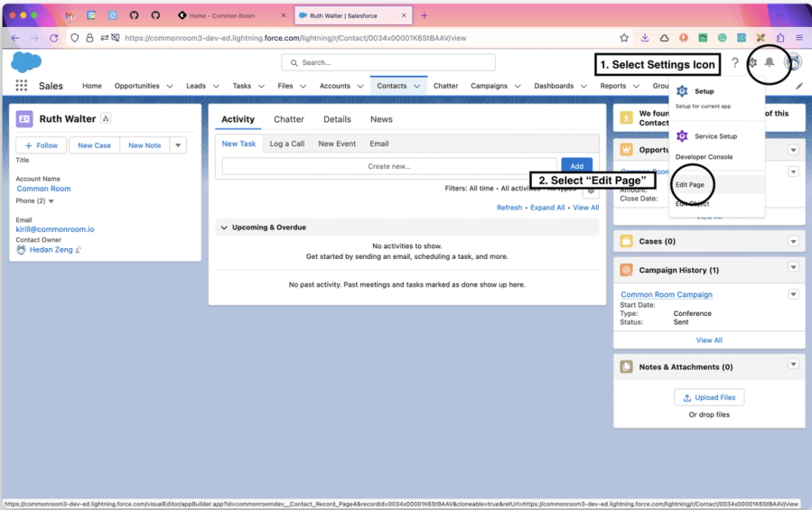
Task: Click the Salesforce cloud logo
Action: (x=26, y=62)
